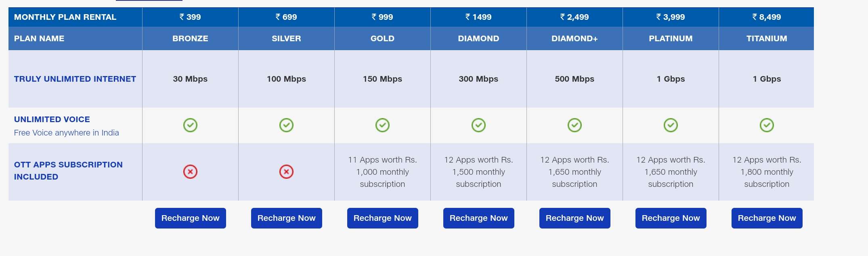Click the Titanium plan unlimited voice checkmark
This screenshot has width=868, height=256.
pyautogui.click(x=767, y=125)
